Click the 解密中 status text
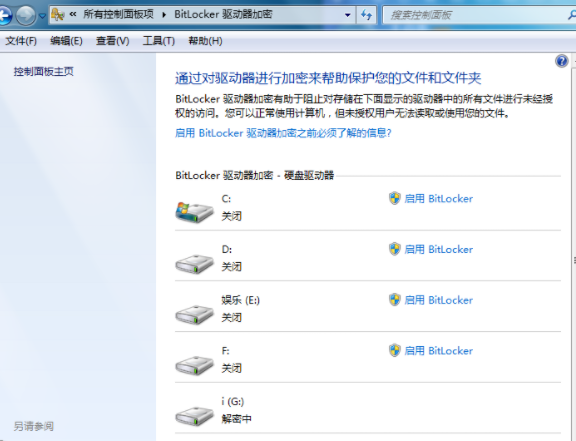576x441 pixels. point(237,419)
